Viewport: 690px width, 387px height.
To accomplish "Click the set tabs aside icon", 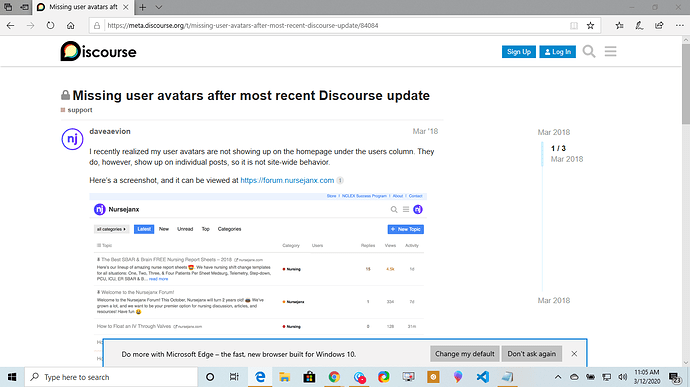I will (25, 7).
